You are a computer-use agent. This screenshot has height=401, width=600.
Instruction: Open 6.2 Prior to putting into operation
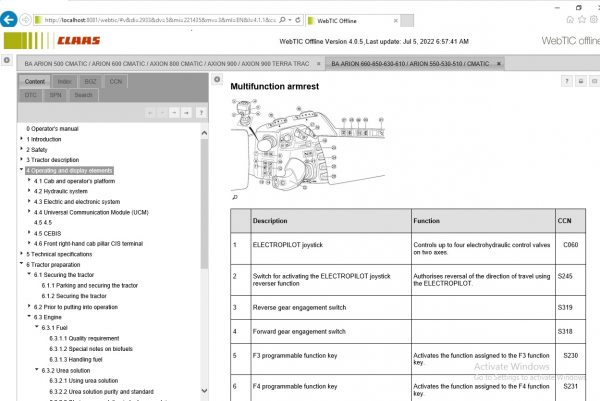76,307
